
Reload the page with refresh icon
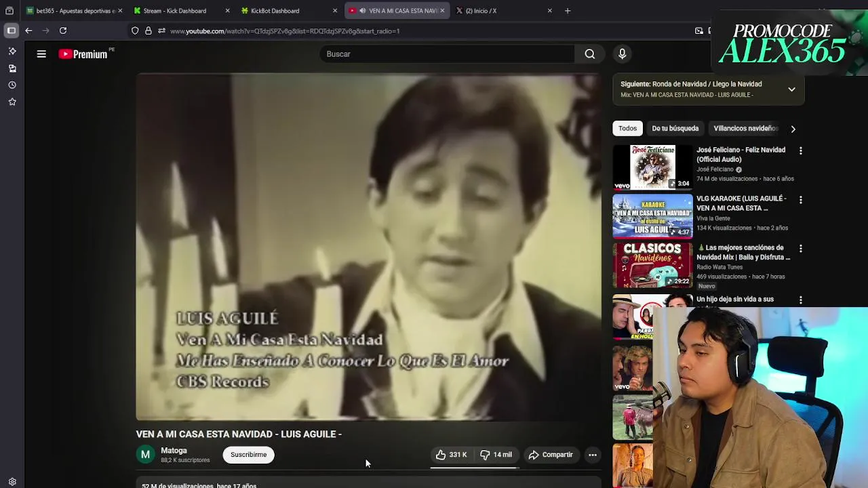coord(63,30)
